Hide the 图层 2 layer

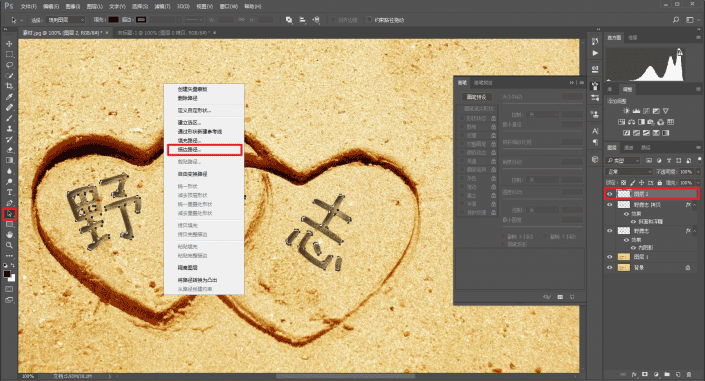pos(610,194)
